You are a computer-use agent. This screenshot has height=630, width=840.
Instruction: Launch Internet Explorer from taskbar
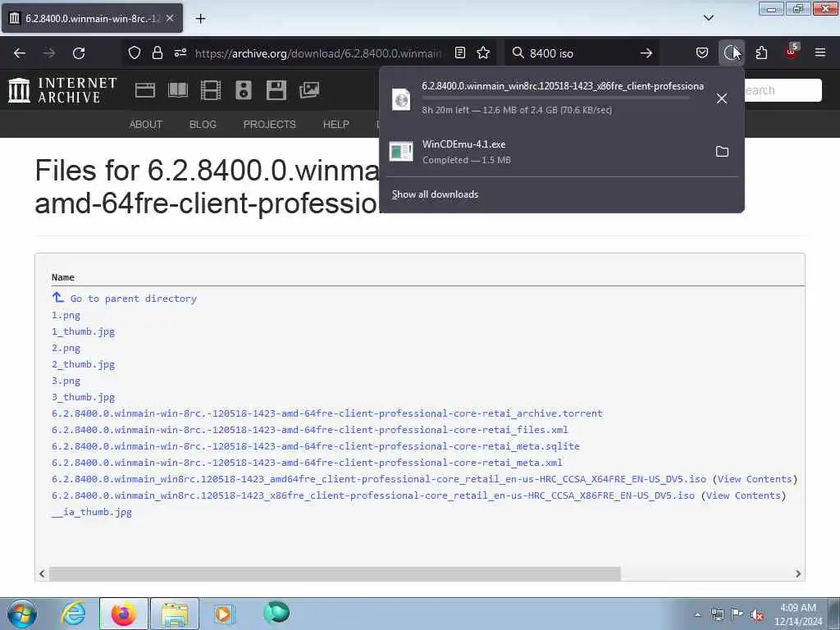pos(73,614)
